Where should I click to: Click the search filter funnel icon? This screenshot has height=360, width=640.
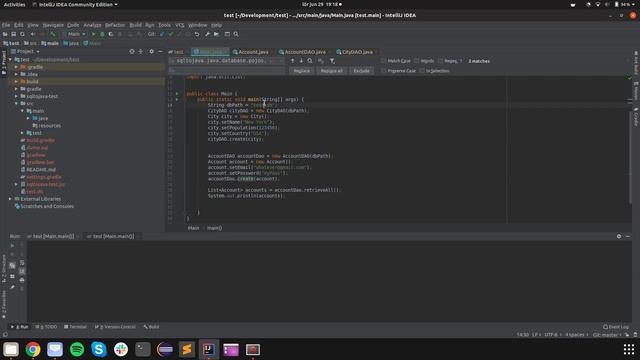tap(332, 61)
